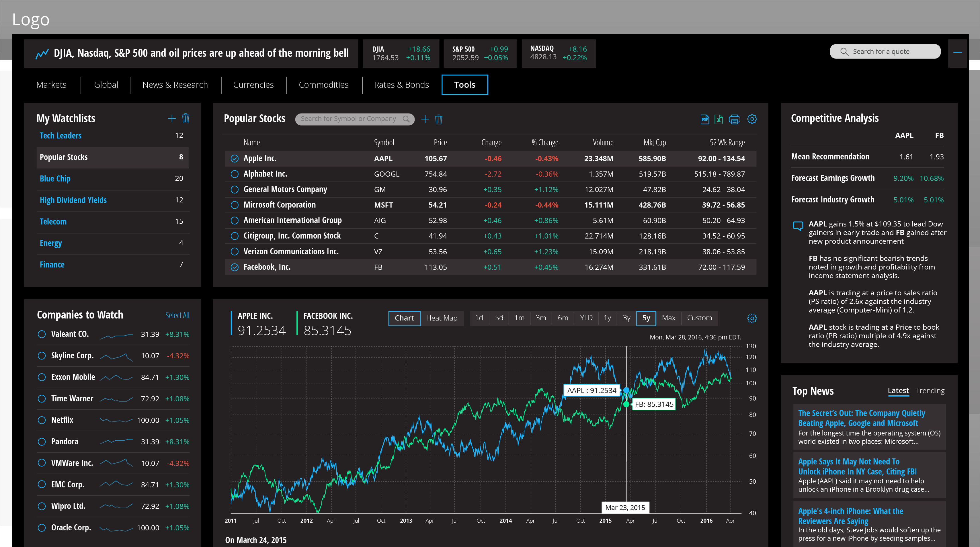Open News & Research section
This screenshot has height=547, width=980.
[x=175, y=85]
